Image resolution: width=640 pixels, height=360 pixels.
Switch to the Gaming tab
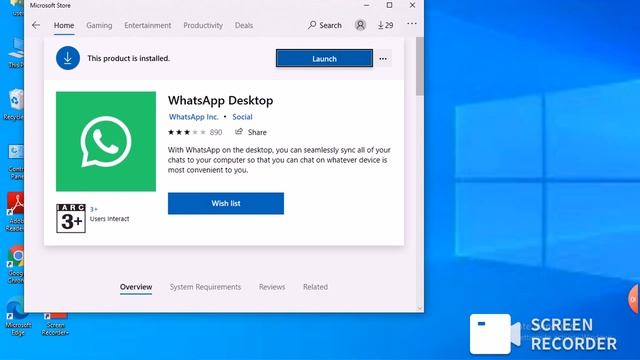click(x=99, y=25)
